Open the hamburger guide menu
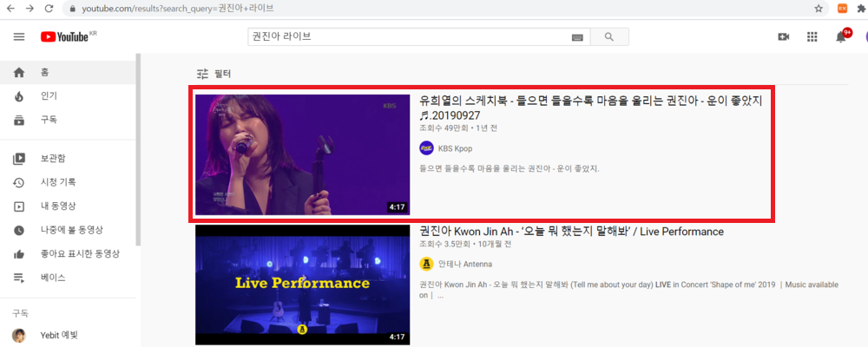Image resolution: width=868 pixels, height=347 pixels. 19,37
